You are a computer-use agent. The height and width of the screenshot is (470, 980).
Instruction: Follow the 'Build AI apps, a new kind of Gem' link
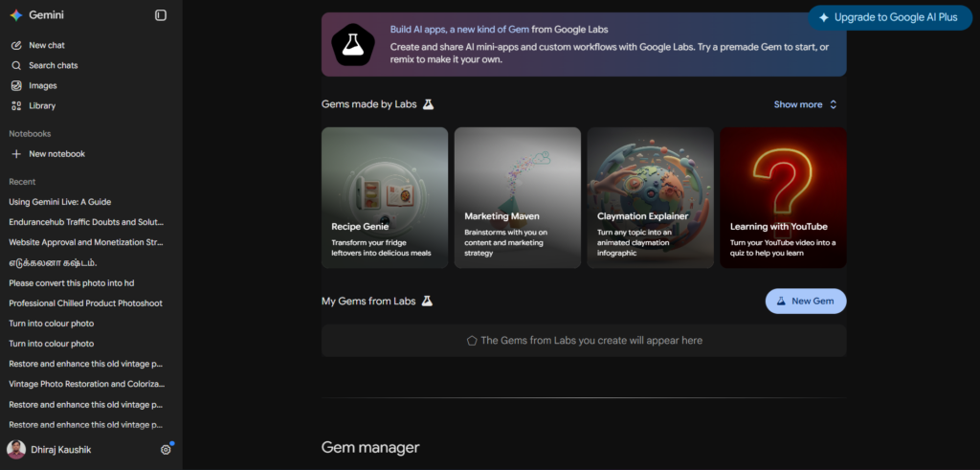pyautogui.click(x=459, y=30)
